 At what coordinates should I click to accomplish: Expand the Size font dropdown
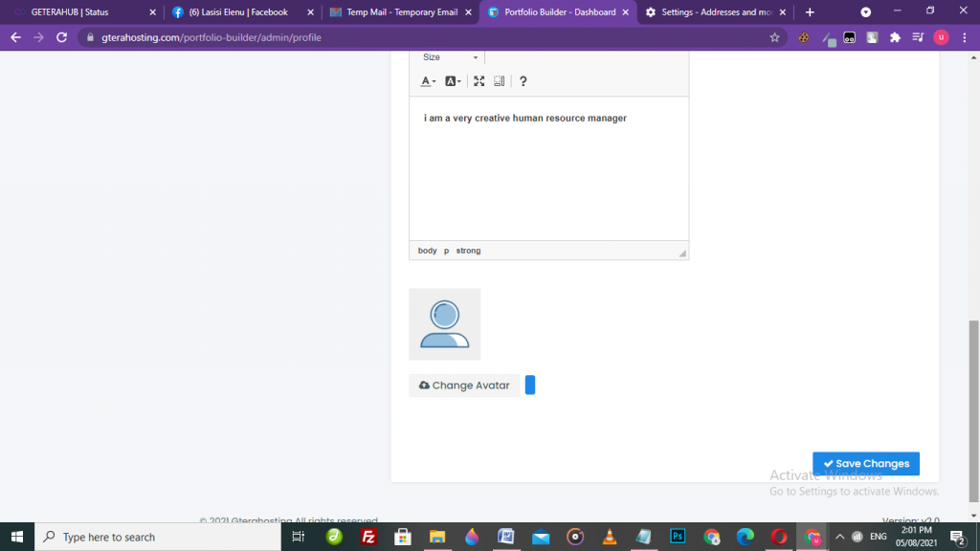[x=450, y=56]
